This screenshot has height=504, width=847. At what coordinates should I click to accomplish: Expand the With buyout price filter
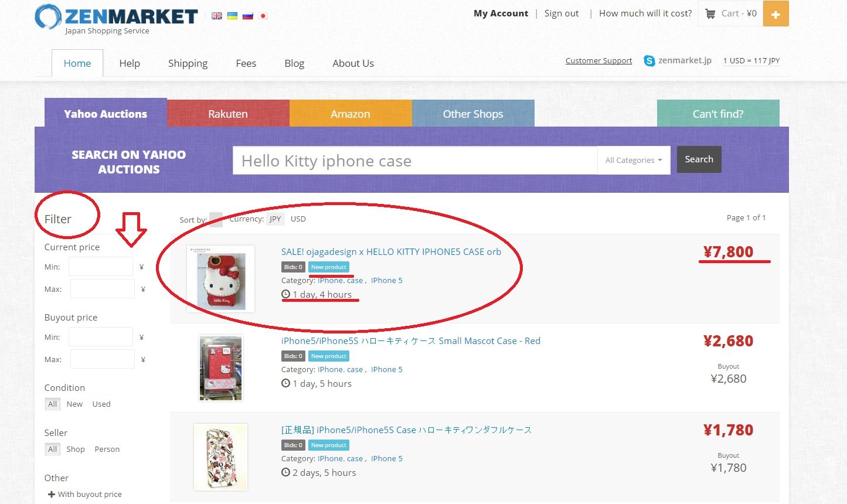pyautogui.click(x=84, y=494)
